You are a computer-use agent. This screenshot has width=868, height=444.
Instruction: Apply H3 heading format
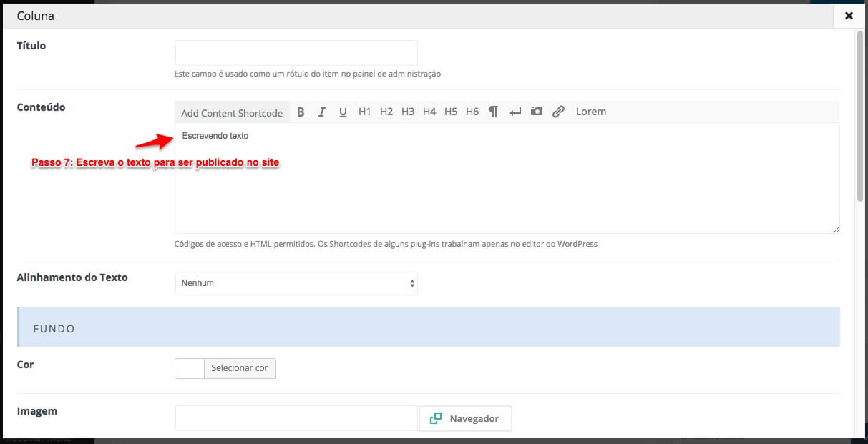408,112
